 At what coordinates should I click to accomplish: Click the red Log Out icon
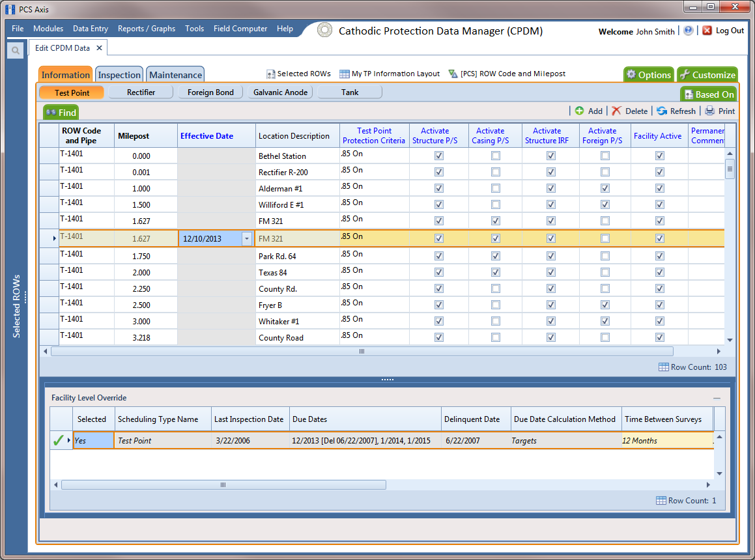coord(707,31)
